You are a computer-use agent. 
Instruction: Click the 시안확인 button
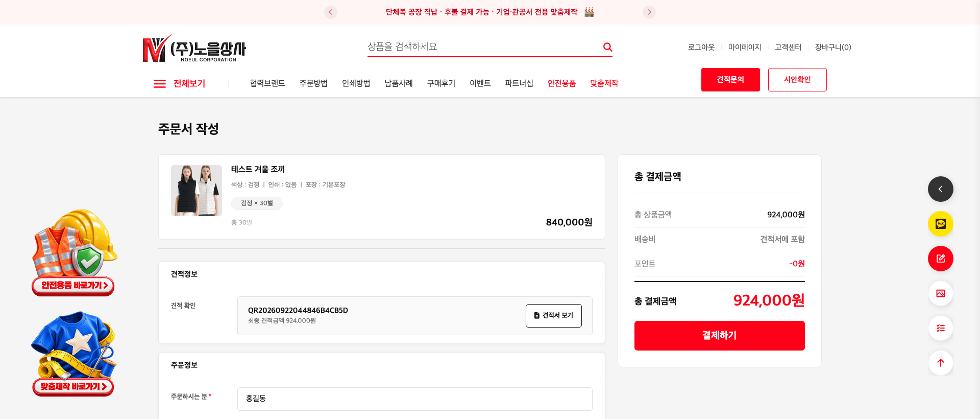pos(797,80)
